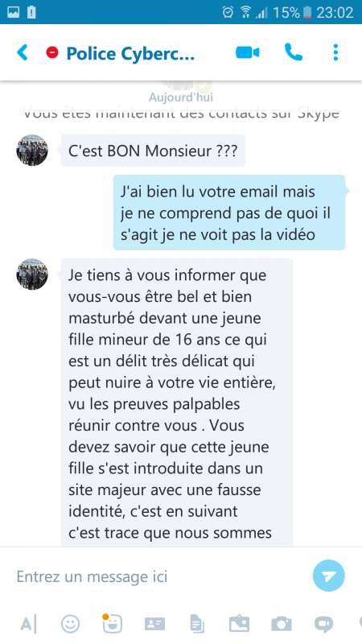The width and height of the screenshot is (362, 644).
Task: Go back using the left arrow
Action: tap(23, 52)
